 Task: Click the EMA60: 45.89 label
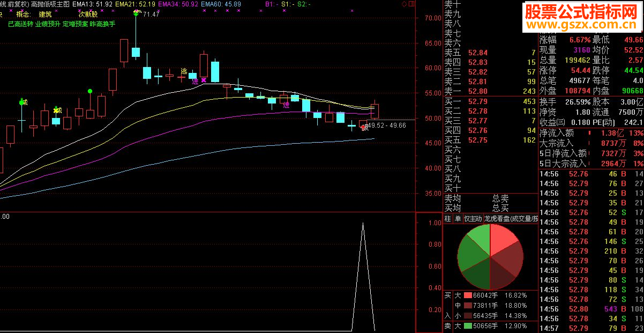(221, 4)
